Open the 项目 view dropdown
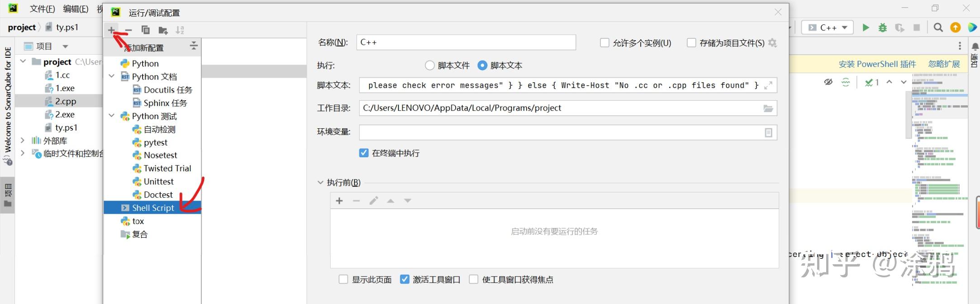Image resolution: width=980 pixels, height=304 pixels. coord(65,46)
